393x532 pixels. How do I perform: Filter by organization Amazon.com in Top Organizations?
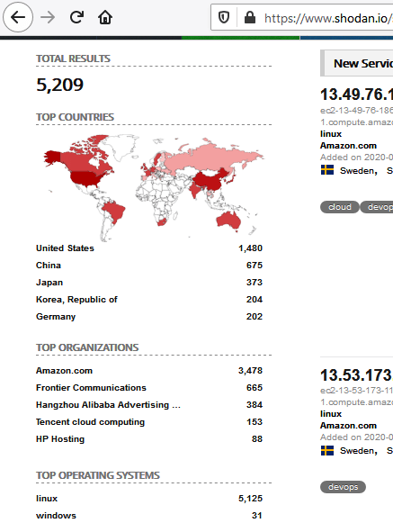tap(65, 371)
